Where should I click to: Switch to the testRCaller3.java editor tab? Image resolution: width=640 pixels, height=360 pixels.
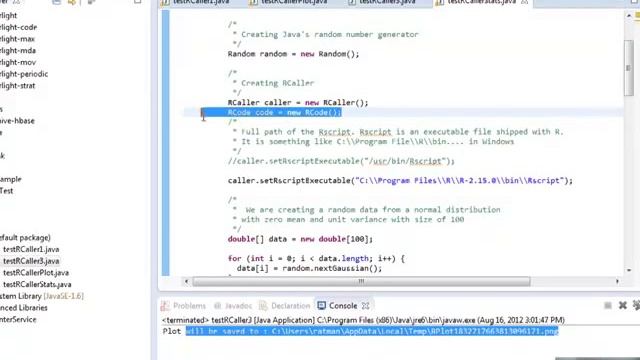pos(383,2)
